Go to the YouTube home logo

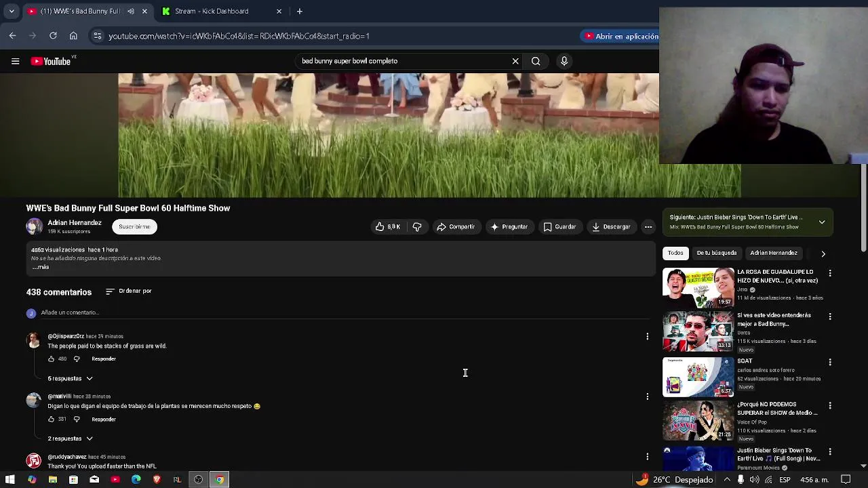coord(51,61)
